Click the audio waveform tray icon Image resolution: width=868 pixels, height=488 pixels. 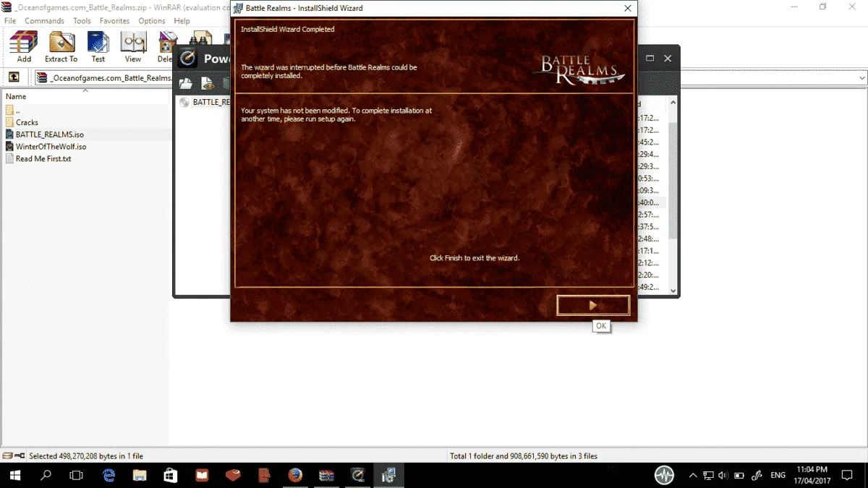664,475
